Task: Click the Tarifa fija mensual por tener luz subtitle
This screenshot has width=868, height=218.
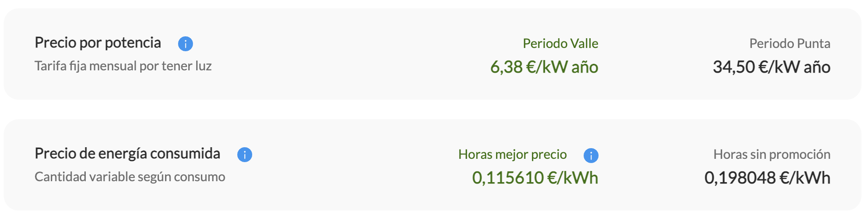Action: pyautogui.click(x=123, y=66)
